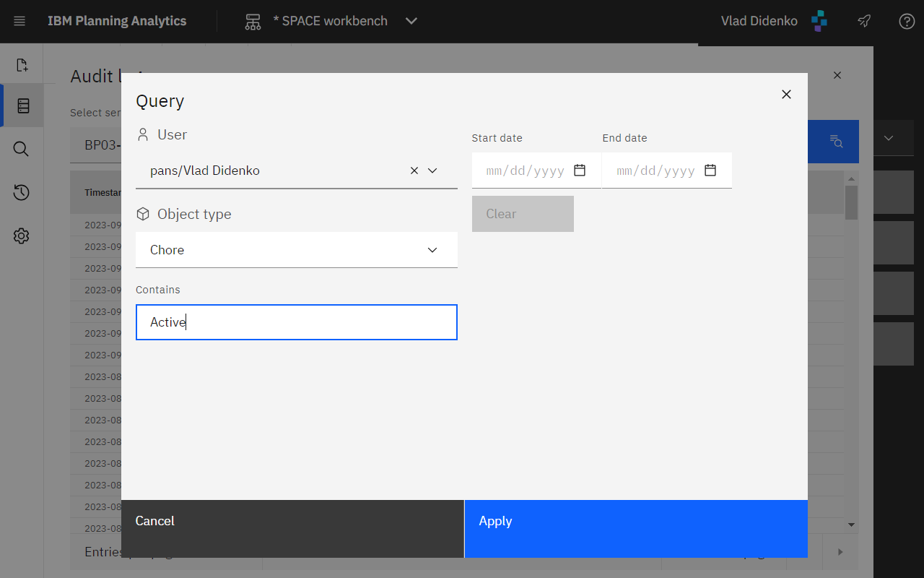This screenshot has height=578, width=924.
Task: Open the settings gear sidebar icon
Action: pos(21,236)
